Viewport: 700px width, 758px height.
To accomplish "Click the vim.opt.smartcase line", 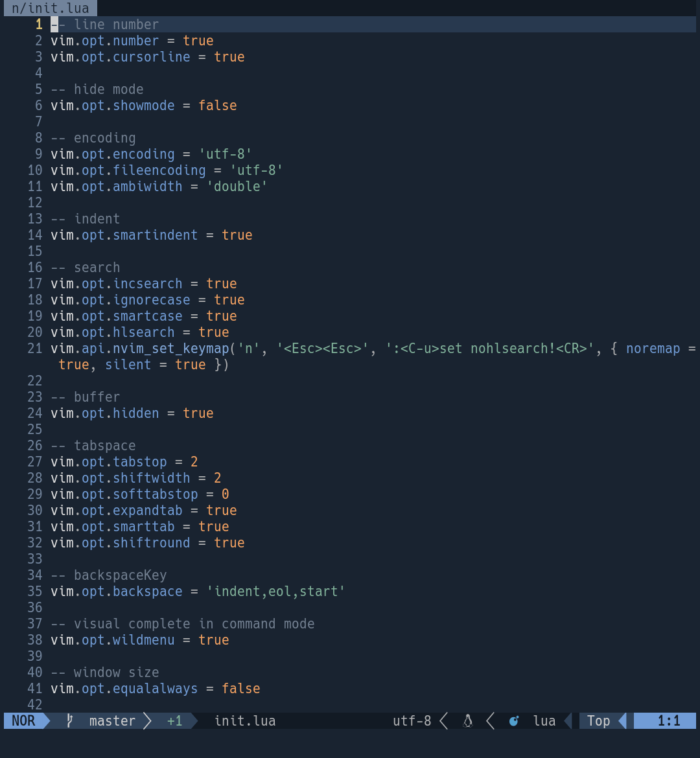I will pyautogui.click(x=144, y=316).
